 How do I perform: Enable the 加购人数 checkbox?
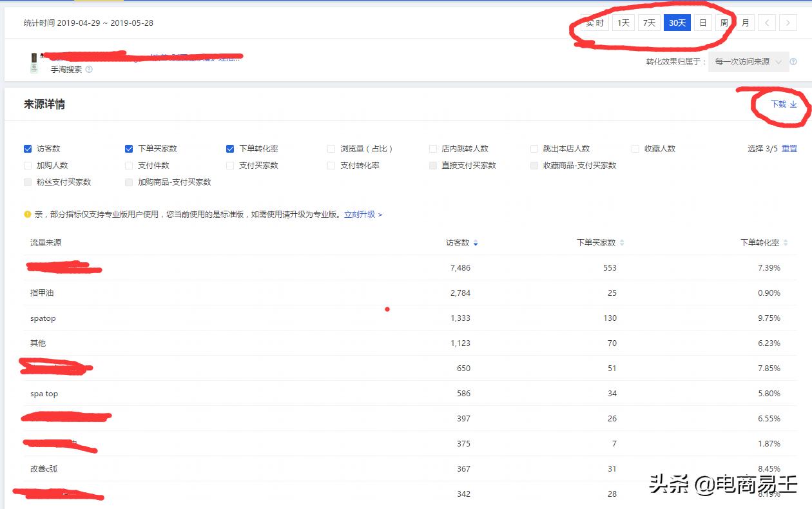(28, 166)
